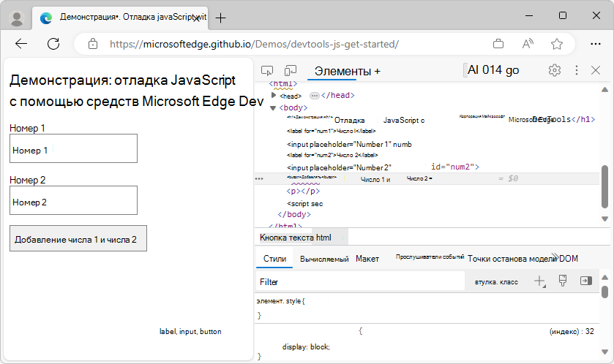Focus the Styles Filter text box

[x=360, y=281]
